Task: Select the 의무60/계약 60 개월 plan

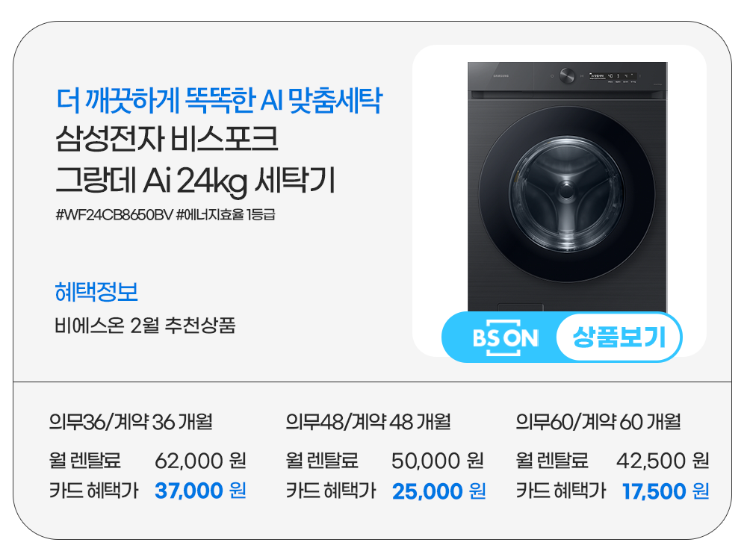Action: tap(598, 423)
